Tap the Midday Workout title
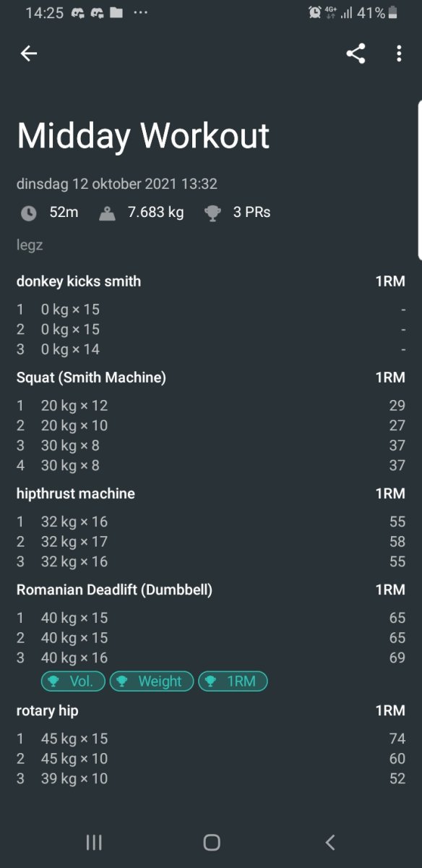The width and height of the screenshot is (422, 868). (x=143, y=135)
